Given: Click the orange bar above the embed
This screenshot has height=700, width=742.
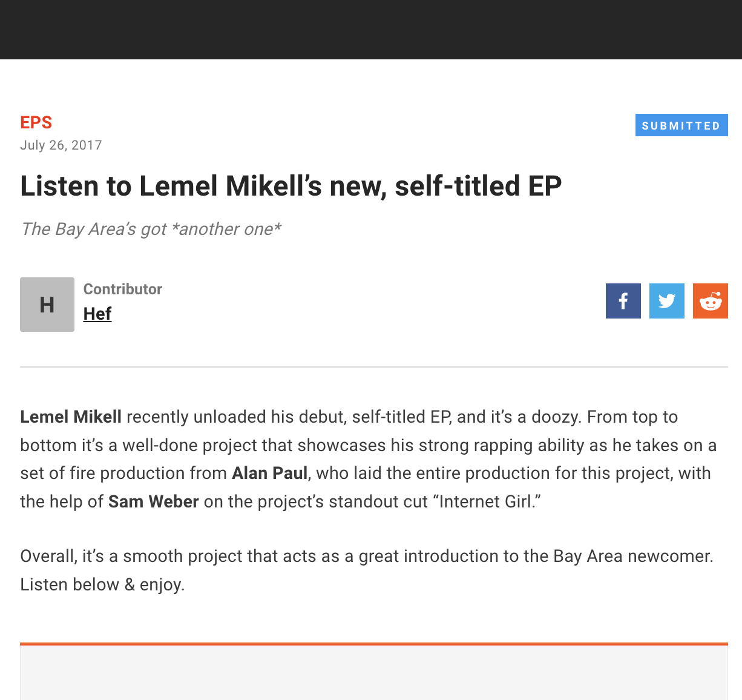Looking at the screenshot, I should [373, 644].
